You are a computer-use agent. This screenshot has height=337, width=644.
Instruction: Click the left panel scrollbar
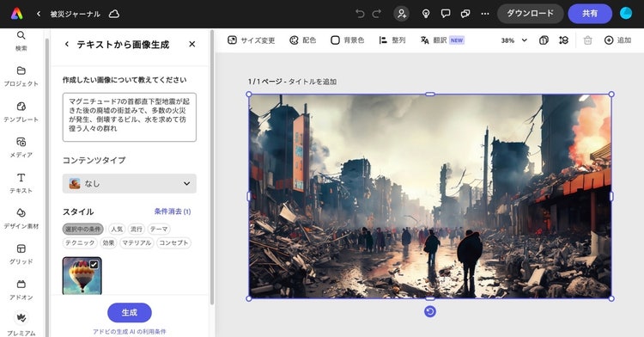click(212, 168)
